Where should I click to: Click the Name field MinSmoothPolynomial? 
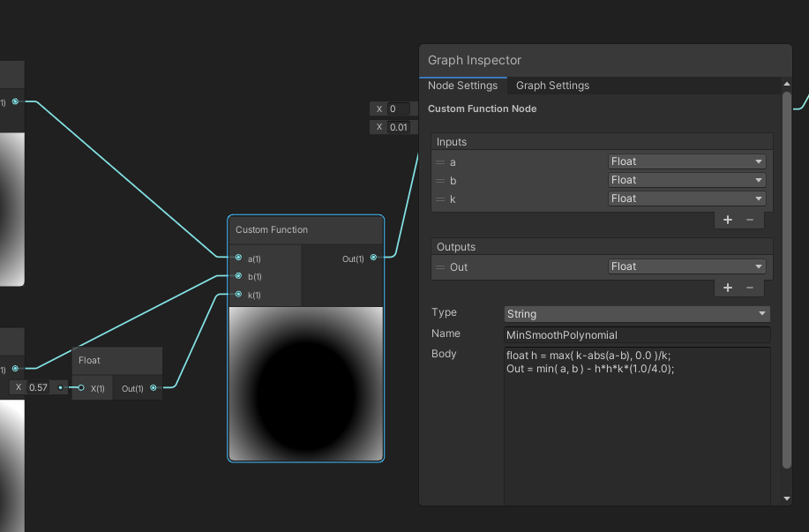(x=636, y=335)
